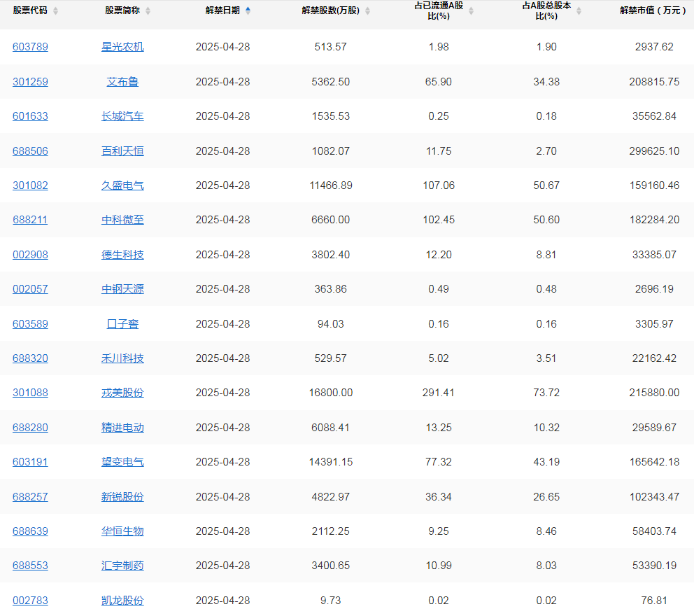Open 长城汽车 stock link
The height and width of the screenshot is (616, 694).
[x=122, y=116]
